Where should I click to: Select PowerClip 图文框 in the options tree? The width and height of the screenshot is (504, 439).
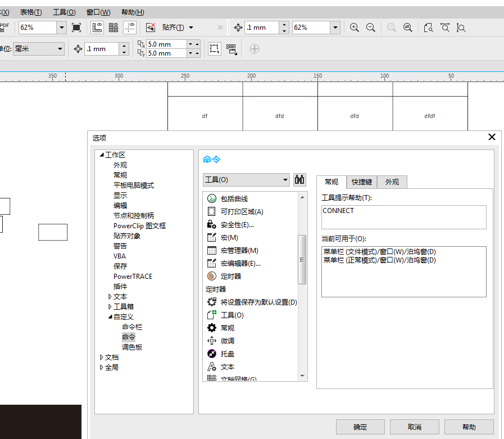coord(139,226)
